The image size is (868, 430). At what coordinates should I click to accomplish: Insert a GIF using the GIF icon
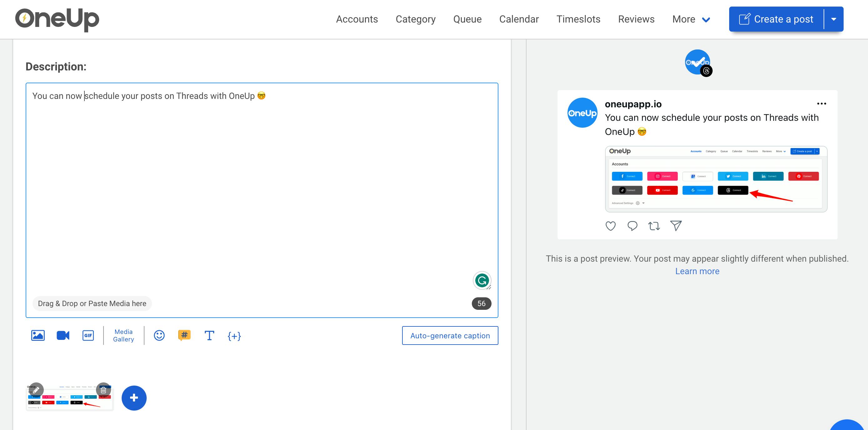[x=88, y=335]
